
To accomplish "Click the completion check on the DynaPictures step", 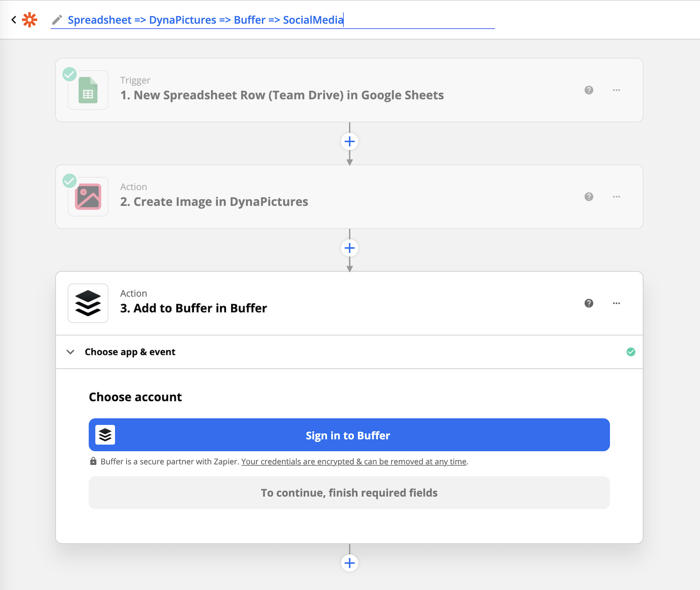I will [x=70, y=180].
